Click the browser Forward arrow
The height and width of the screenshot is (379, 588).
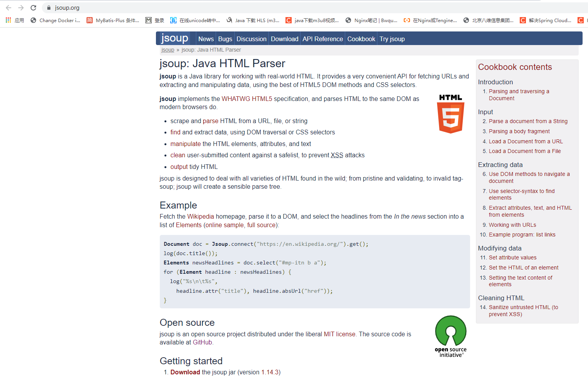pyautogui.click(x=21, y=8)
